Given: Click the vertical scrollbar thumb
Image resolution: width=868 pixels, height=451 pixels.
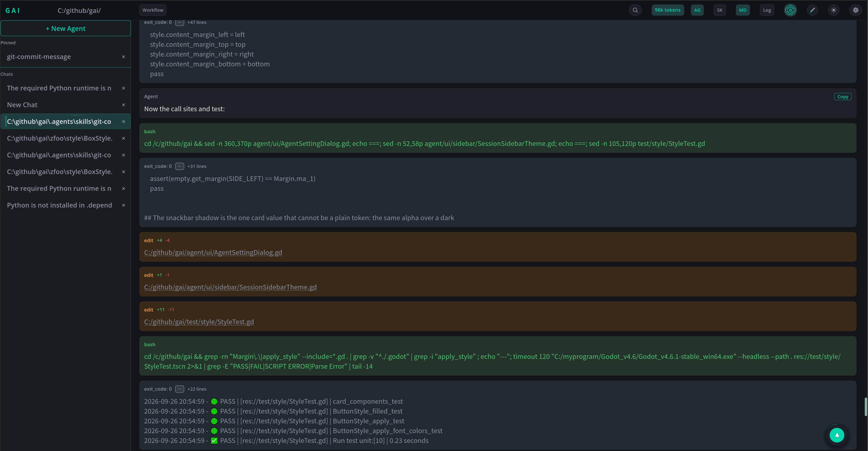Looking at the screenshot, I should tap(866, 407).
